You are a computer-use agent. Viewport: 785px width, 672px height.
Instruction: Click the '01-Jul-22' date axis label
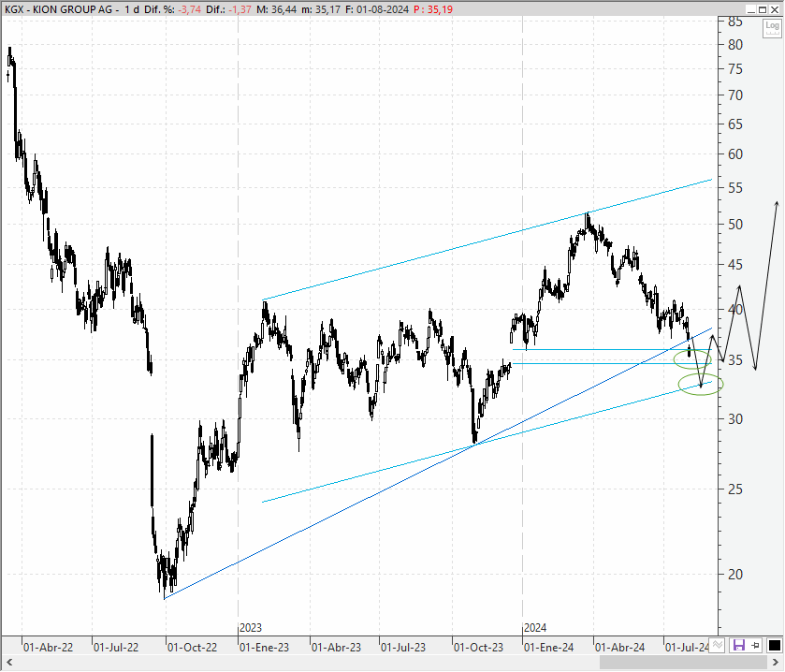[116, 648]
